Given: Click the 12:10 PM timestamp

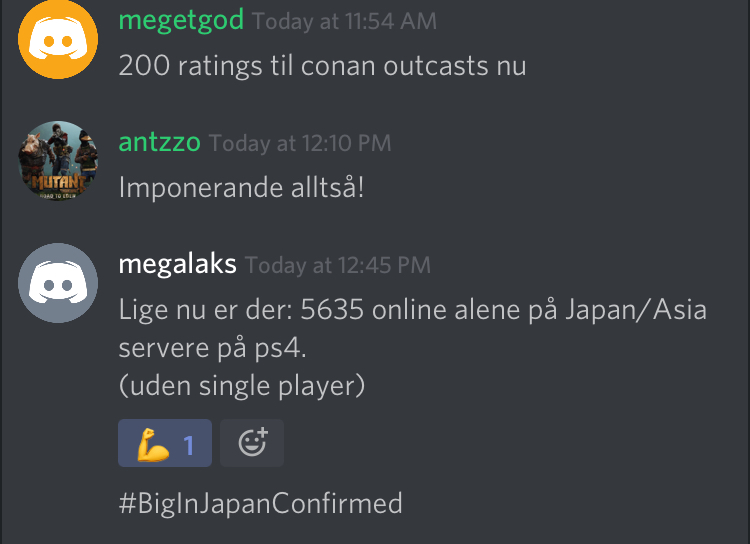Looking at the screenshot, I should coord(300,144).
